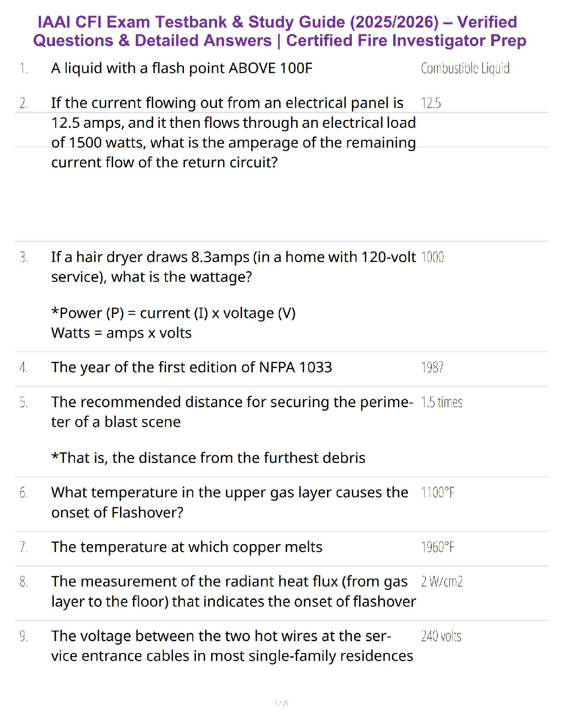This screenshot has height=728, width=563.
Task: Click the NFPA 1033 first edition question
Action: click(191, 367)
